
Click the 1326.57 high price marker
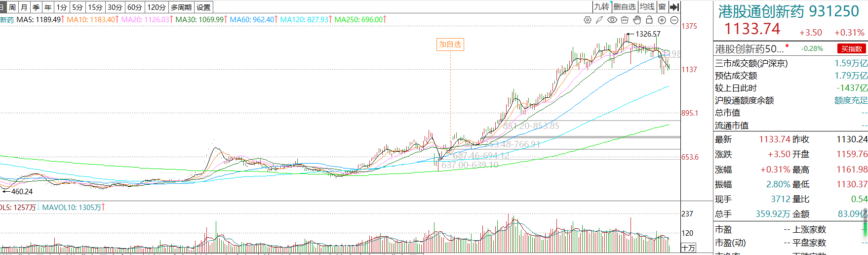(x=648, y=34)
